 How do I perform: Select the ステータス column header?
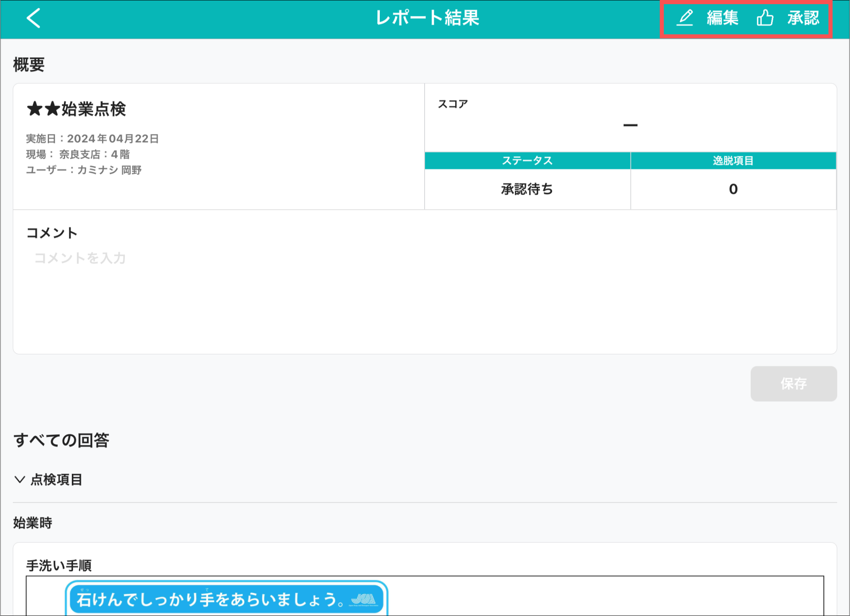coord(527,161)
